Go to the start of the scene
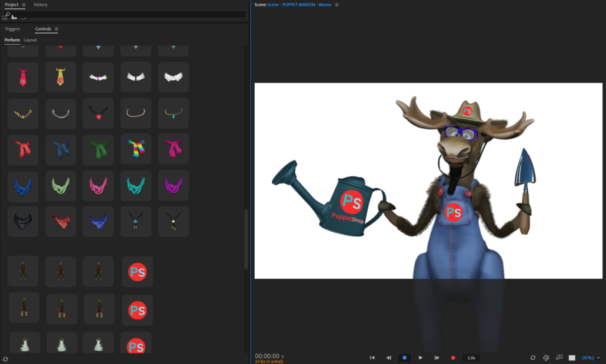The width and height of the screenshot is (606, 364). tap(372, 358)
